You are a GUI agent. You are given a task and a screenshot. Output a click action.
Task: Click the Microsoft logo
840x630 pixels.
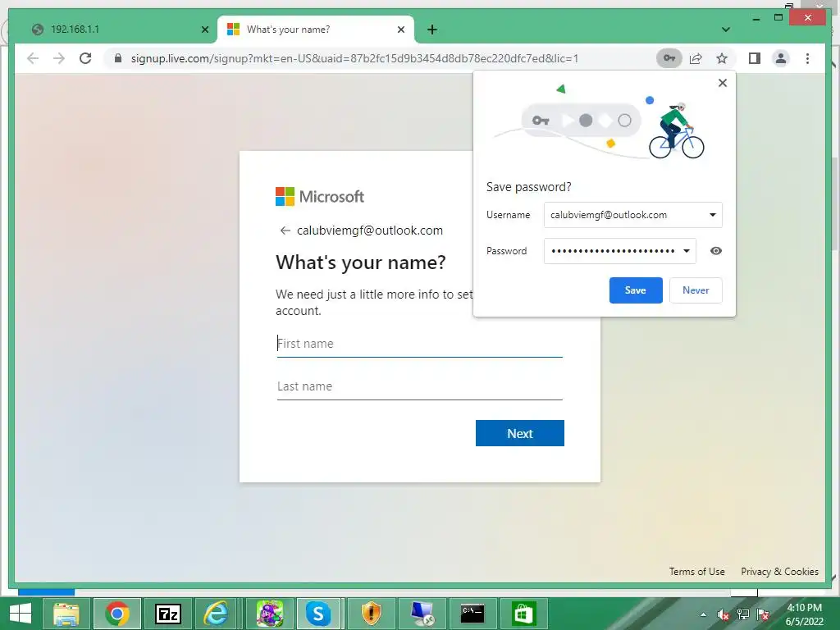(320, 197)
